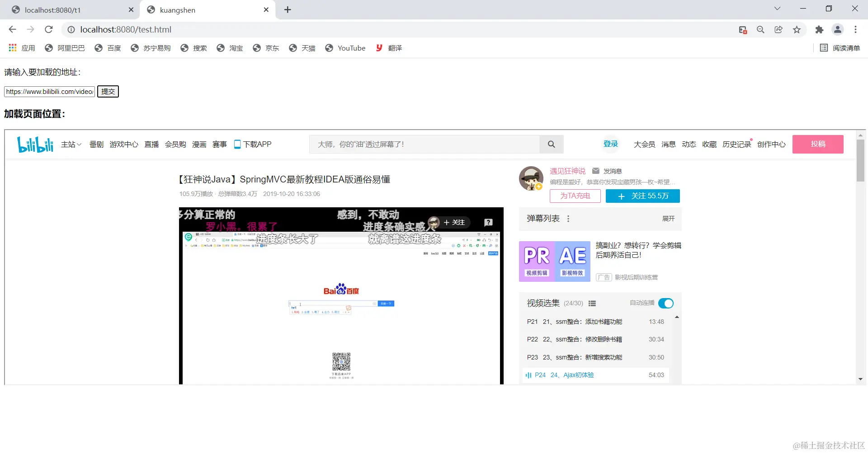Image resolution: width=868 pixels, height=453 pixels.
Task: Switch to the localhost:8080/t1 tab
Action: pos(70,10)
